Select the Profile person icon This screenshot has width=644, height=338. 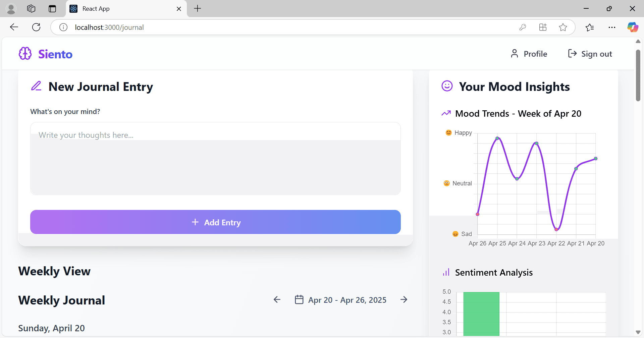[515, 54]
